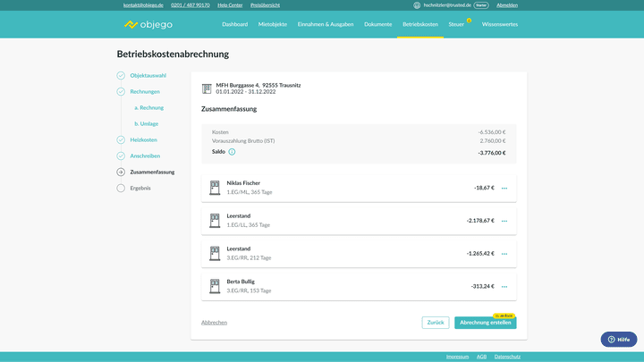Open three-dot menu for Berta Bullig
The height and width of the screenshot is (362, 644).
point(504,287)
